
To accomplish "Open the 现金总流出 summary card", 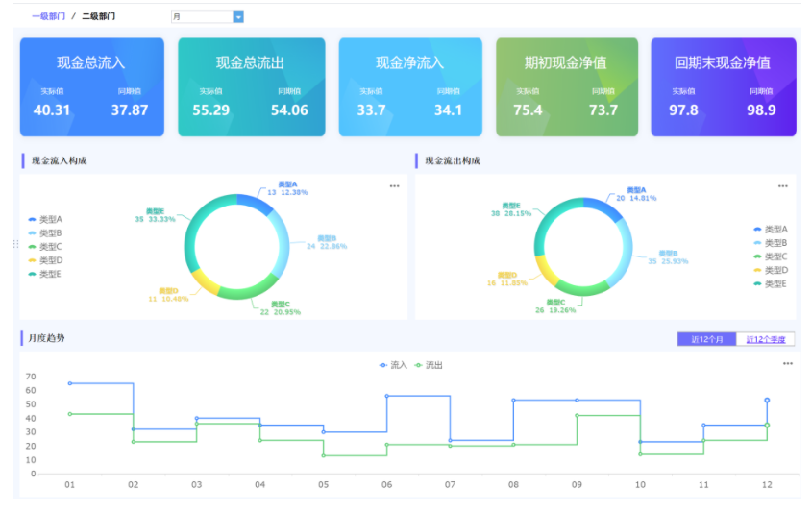I will 252,87.
